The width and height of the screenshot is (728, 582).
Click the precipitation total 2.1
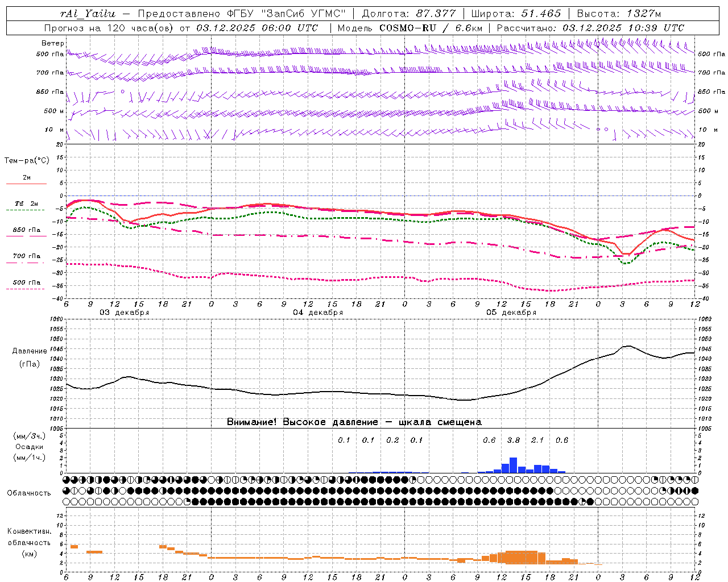point(537,440)
